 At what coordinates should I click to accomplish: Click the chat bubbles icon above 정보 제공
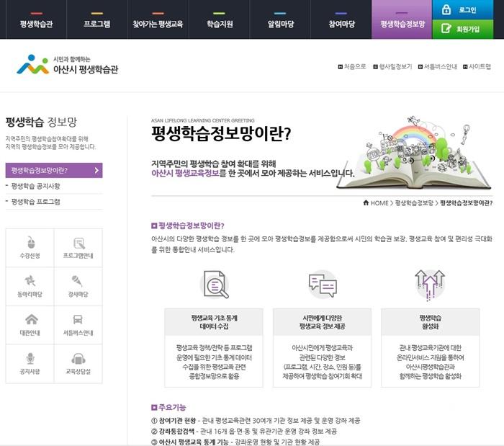point(323,285)
